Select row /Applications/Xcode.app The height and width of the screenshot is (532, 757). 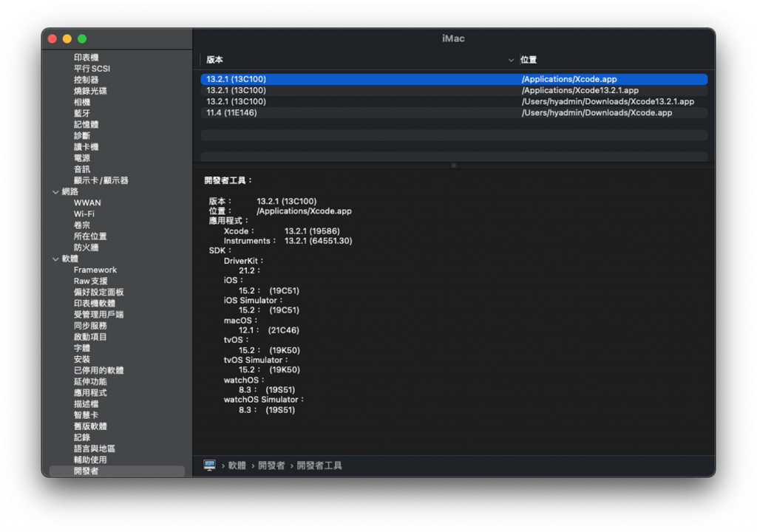(454, 79)
